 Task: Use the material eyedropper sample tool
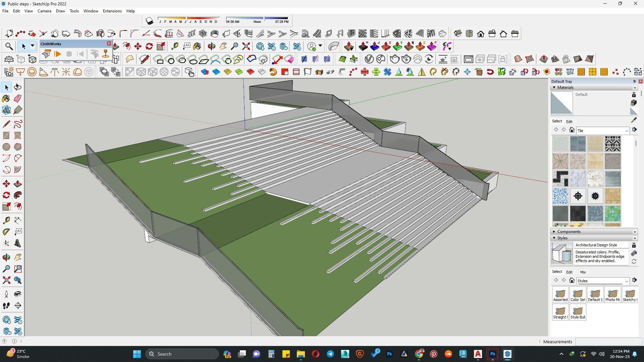(x=634, y=120)
